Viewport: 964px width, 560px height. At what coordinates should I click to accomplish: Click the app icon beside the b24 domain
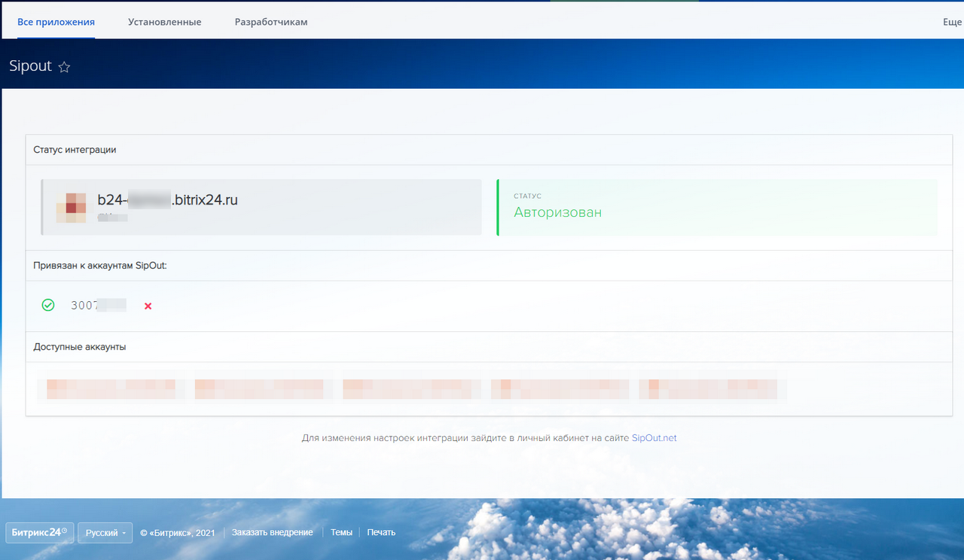tap(72, 206)
